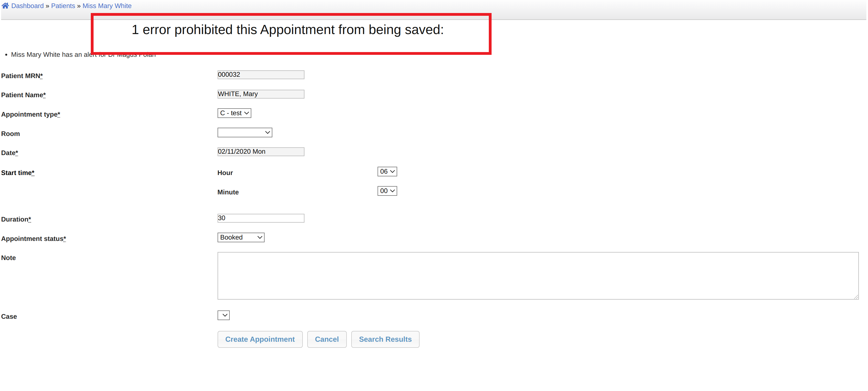The image size is (868, 391).
Task: Expand the Case dropdown
Action: (223, 315)
